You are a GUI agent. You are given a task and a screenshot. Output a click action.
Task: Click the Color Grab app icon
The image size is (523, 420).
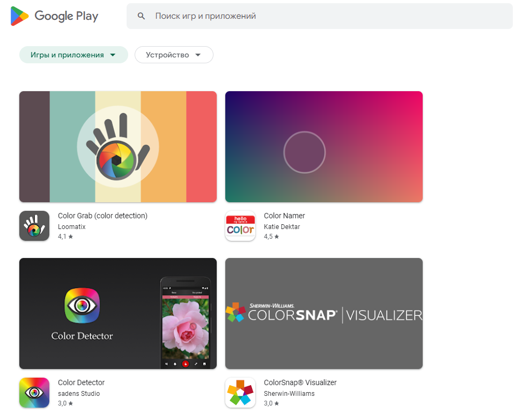[x=34, y=225]
